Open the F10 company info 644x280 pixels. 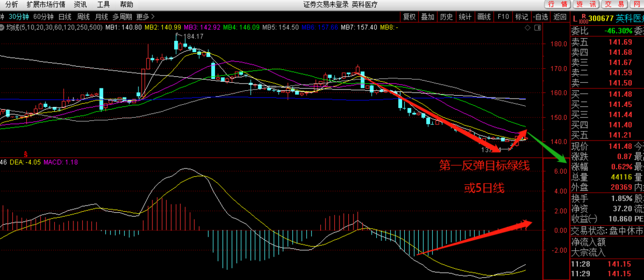coord(503,17)
